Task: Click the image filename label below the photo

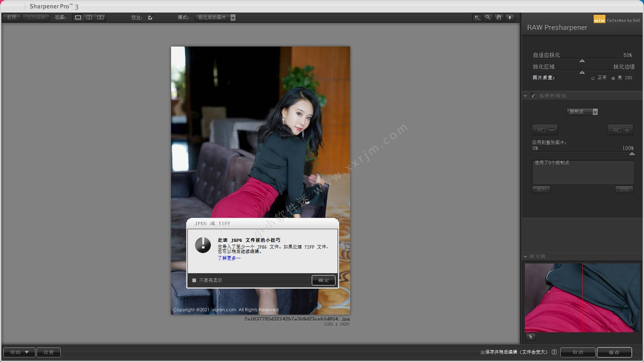Action: (x=297, y=319)
